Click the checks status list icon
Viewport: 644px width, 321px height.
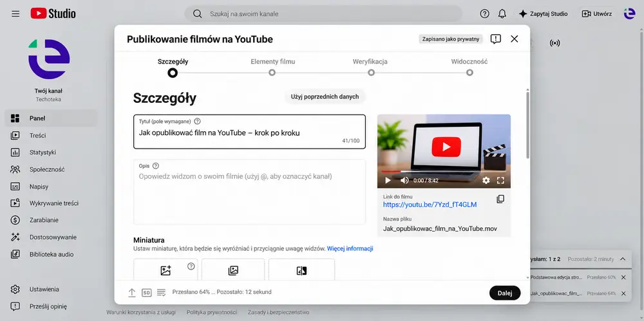point(161,293)
